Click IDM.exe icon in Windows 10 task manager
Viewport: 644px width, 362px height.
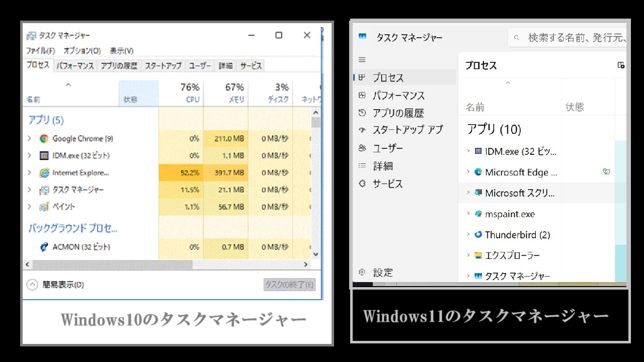click(44, 156)
